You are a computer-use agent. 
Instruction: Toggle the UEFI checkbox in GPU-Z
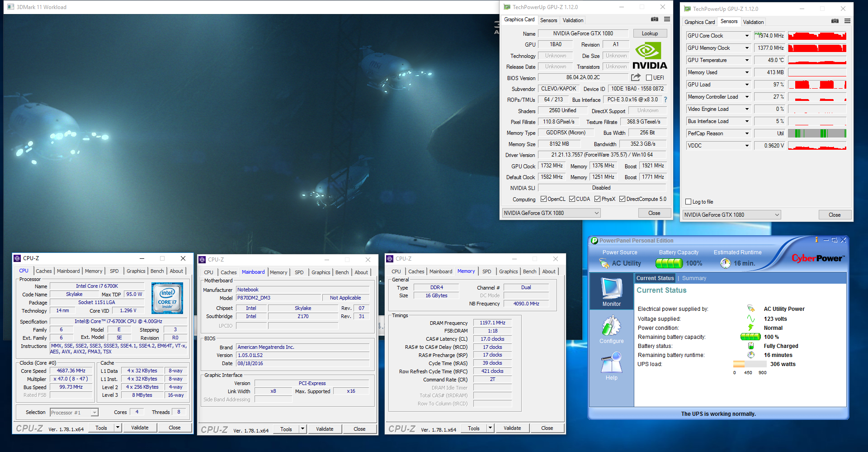click(x=649, y=78)
